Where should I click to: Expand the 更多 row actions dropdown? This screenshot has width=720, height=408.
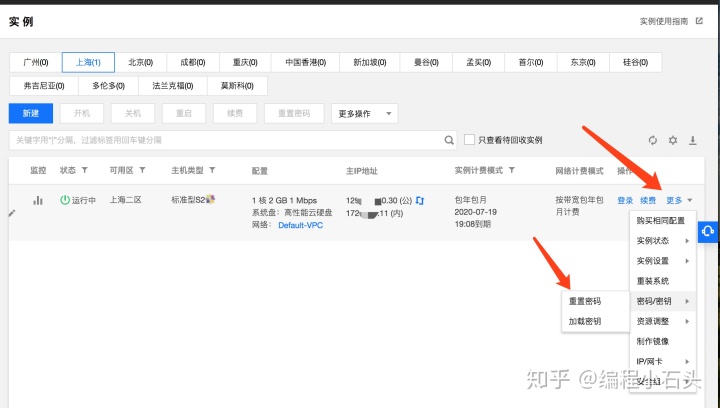click(x=679, y=200)
